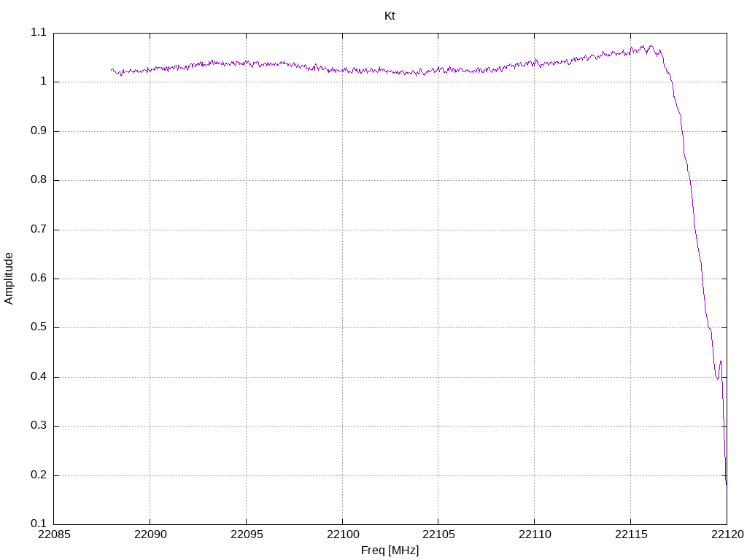Screen dimensions: 747x560
Task: Click the x-axis tick label 22100
Action: (343, 534)
